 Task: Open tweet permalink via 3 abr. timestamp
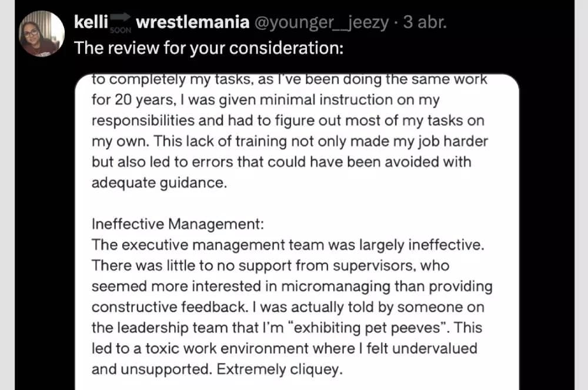(425, 22)
